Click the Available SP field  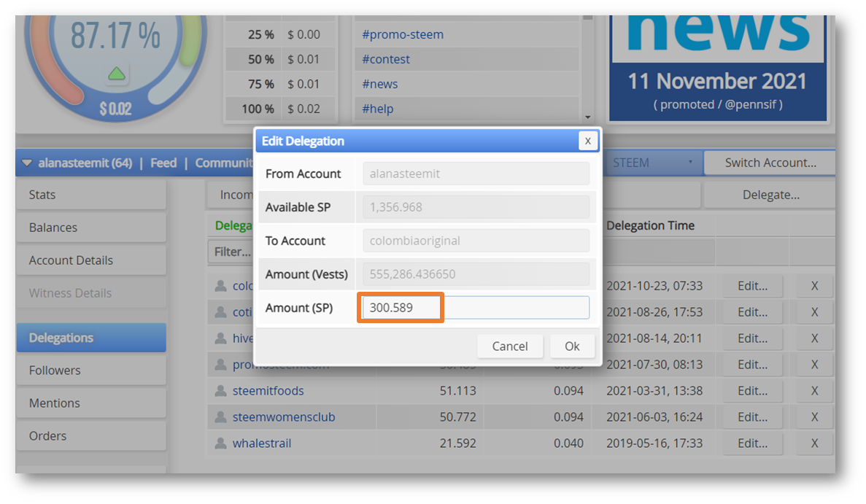pos(476,207)
